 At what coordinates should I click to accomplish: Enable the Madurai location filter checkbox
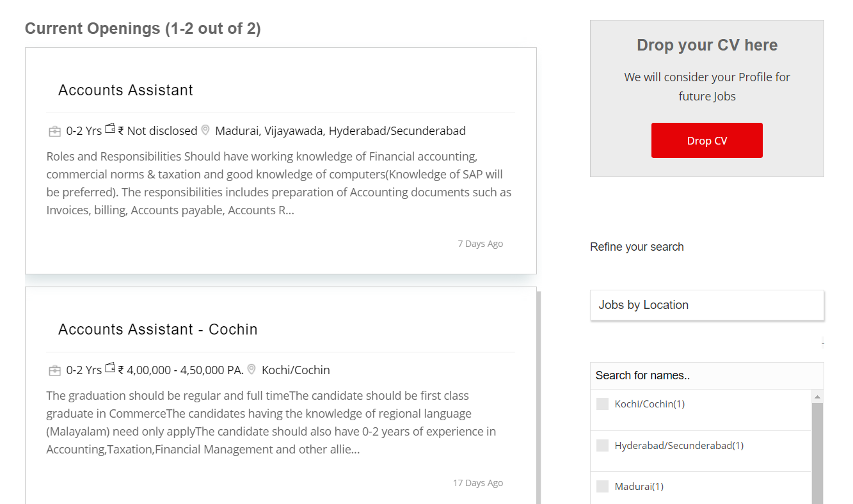(x=602, y=487)
